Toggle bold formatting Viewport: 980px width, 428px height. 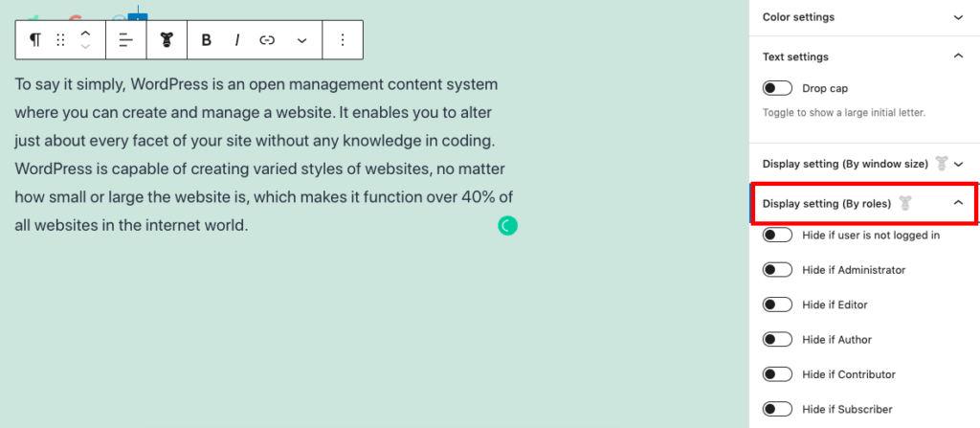coord(207,40)
